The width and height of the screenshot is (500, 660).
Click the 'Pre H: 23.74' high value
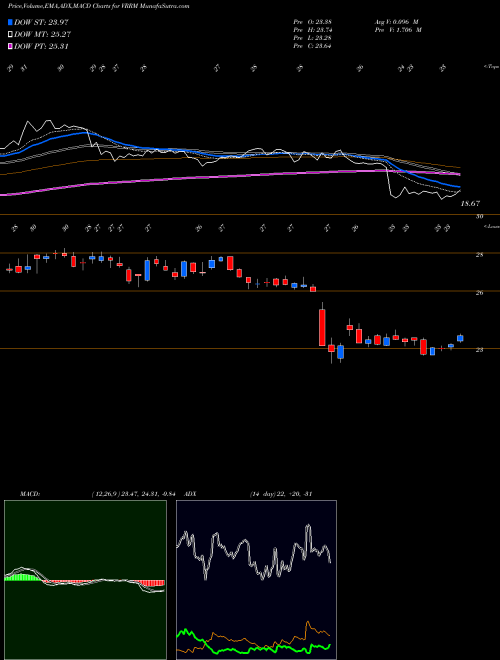point(312,30)
